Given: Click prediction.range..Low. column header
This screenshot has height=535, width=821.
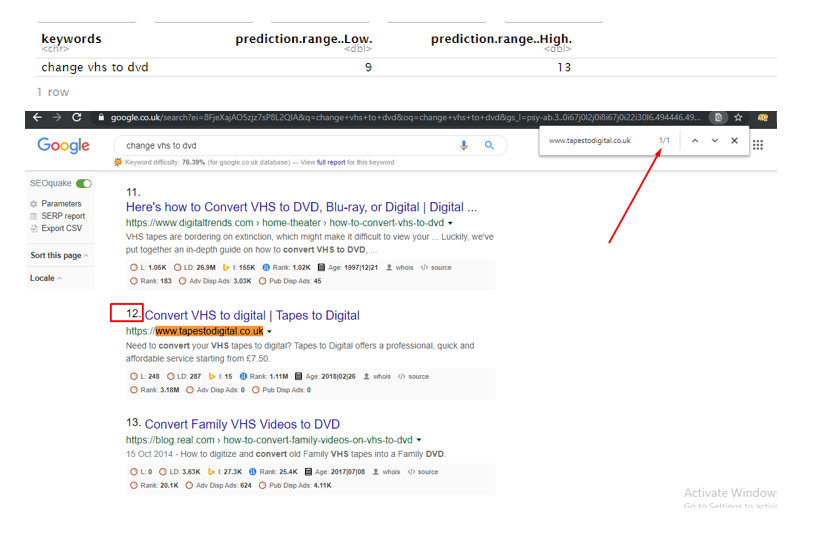Looking at the screenshot, I should [x=304, y=39].
